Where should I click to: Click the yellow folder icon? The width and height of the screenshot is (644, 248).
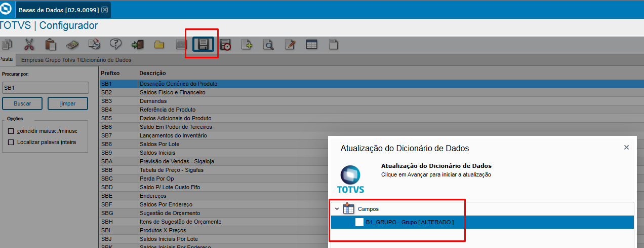[x=159, y=45]
